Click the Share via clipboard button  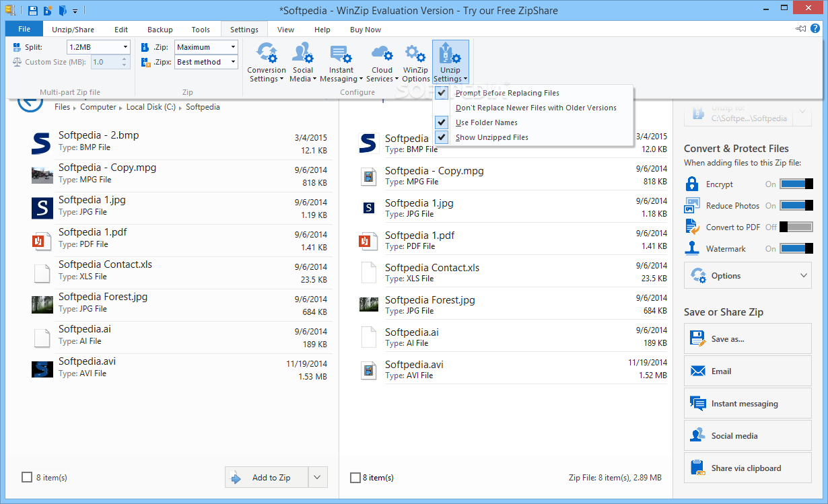pos(748,468)
